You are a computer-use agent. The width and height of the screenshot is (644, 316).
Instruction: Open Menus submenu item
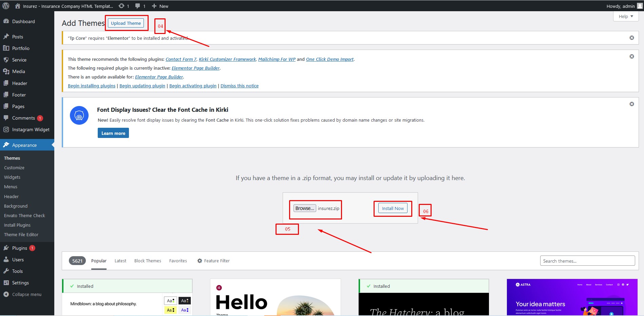click(x=11, y=187)
